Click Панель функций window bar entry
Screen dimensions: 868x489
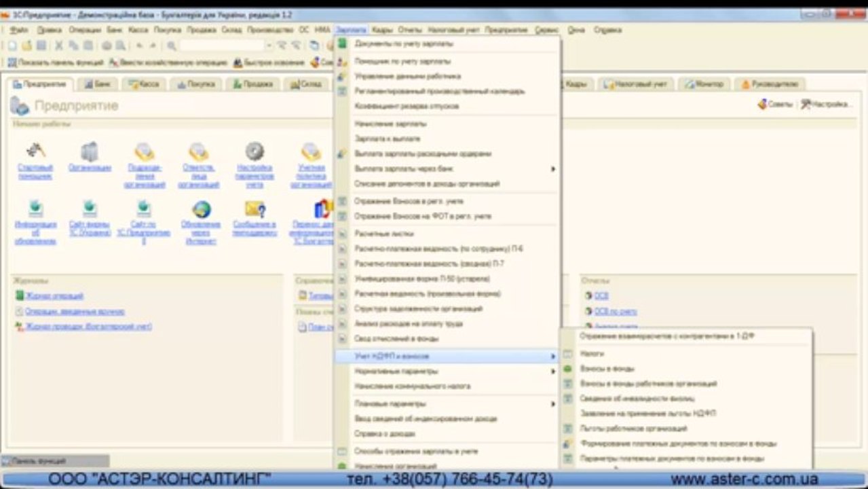[x=54, y=460]
